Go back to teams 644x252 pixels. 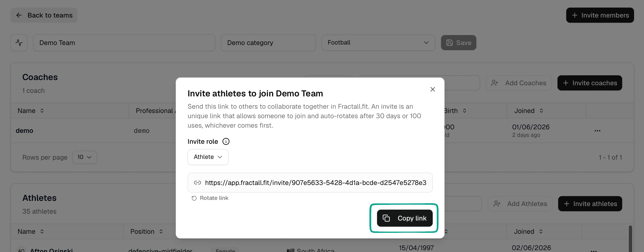(x=44, y=15)
